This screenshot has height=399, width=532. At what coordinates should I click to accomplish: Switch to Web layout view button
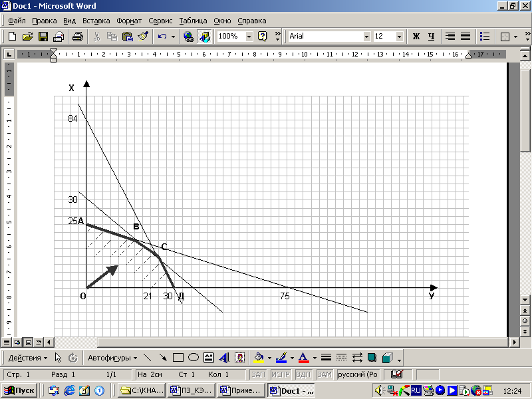click(x=17, y=342)
